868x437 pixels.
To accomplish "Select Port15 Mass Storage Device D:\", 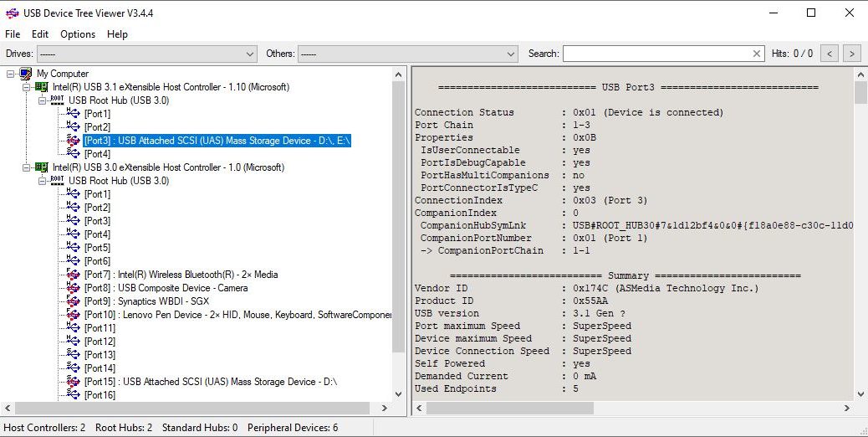I will (211, 381).
